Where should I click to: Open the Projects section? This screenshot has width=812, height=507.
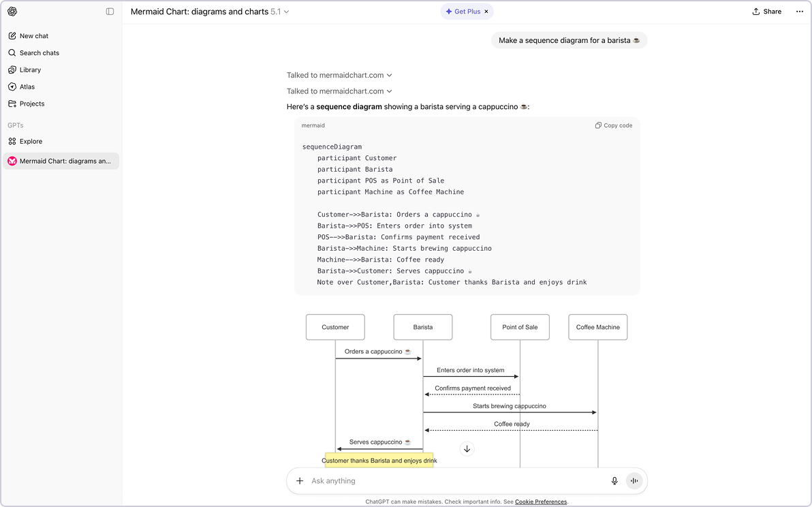tap(32, 104)
